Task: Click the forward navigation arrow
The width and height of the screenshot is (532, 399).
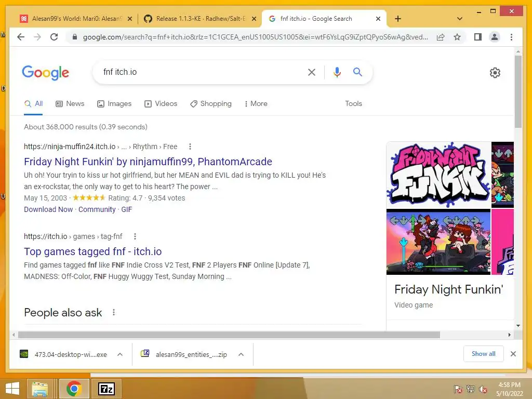Action: 37,37
